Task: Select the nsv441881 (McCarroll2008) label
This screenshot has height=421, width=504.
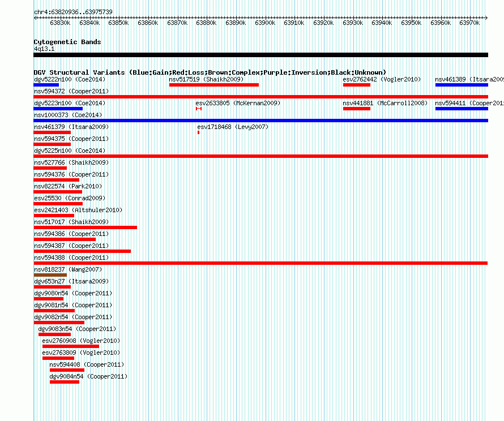Action: coord(385,103)
